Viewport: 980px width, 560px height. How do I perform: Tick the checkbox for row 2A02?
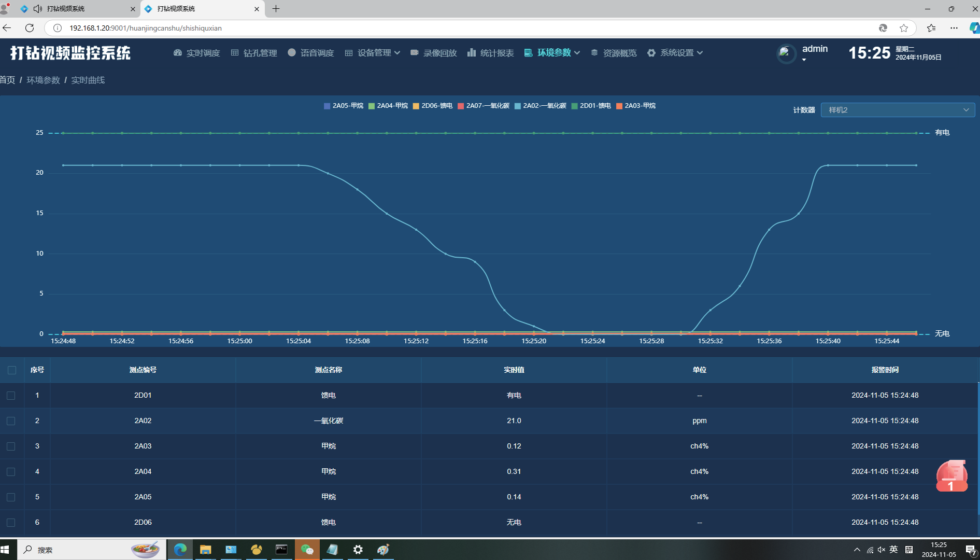[11, 421]
